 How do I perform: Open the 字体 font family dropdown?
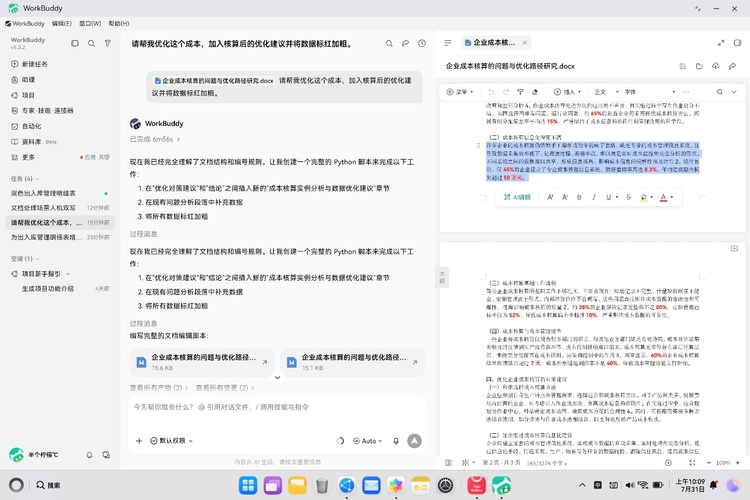[650, 91]
